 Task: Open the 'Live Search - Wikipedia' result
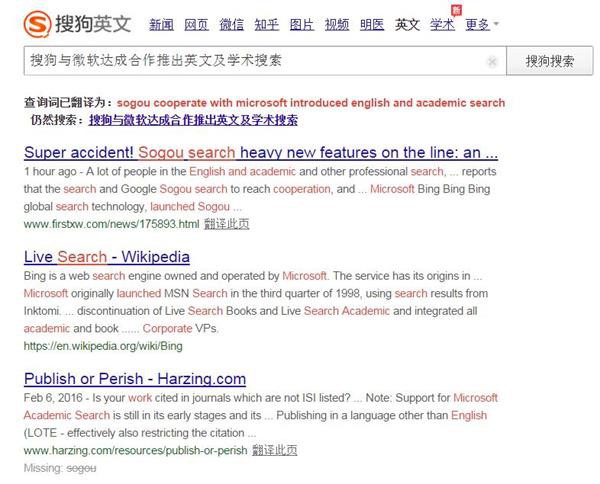(x=107, y=257)
